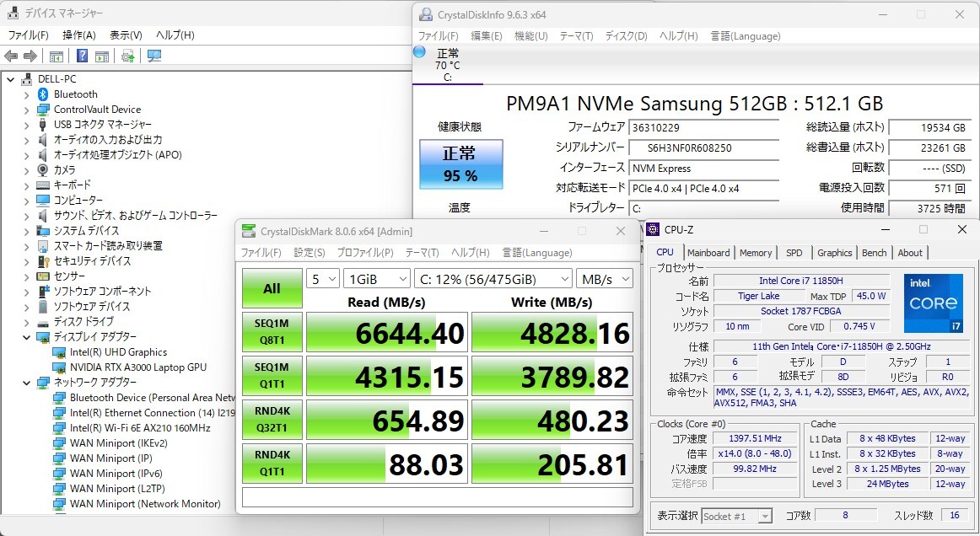This screenshot has width=980, height=536.
Task: Click the Back arrow in Device Manager toolbar
Action: click(11, 56)
